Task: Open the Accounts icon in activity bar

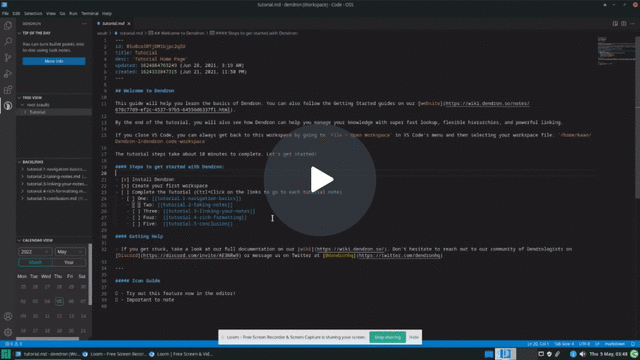Action: point(8,316)
